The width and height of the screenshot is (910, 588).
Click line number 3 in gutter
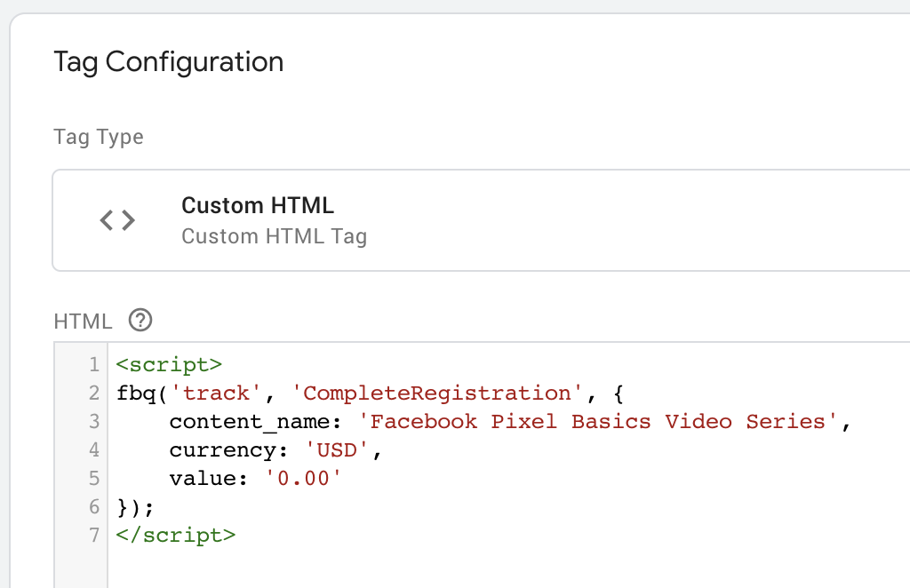(94, 422)
